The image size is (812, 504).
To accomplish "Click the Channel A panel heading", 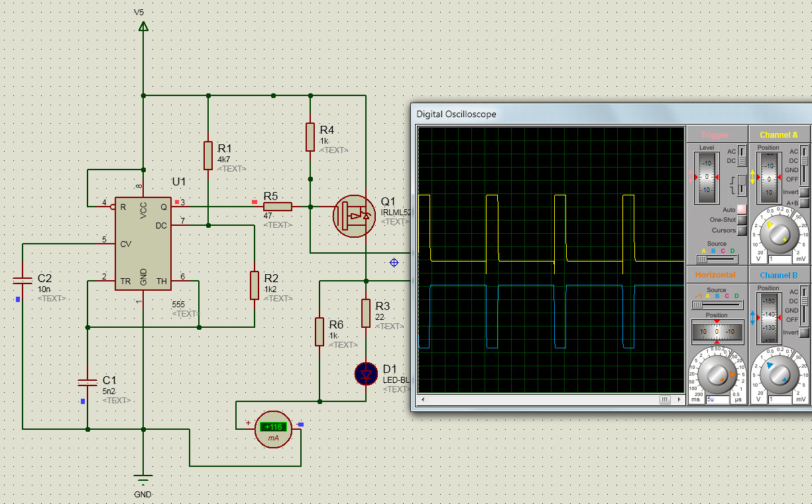I will click(x=779, y=134).
